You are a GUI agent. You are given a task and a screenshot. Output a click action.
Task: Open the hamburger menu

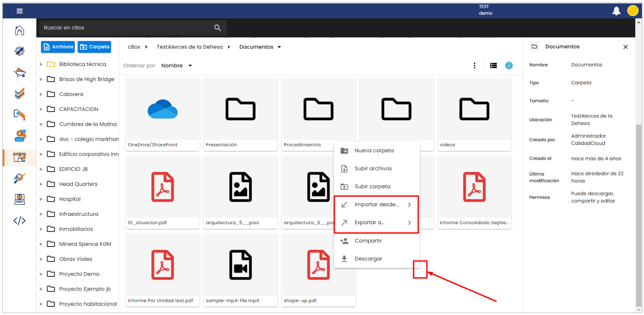click(20, 11)
